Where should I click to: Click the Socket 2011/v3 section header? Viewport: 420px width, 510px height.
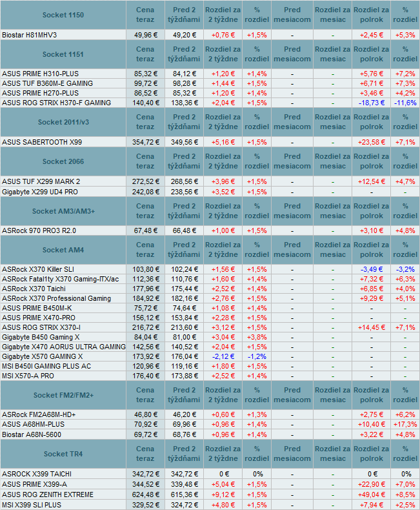click(63, 122)
